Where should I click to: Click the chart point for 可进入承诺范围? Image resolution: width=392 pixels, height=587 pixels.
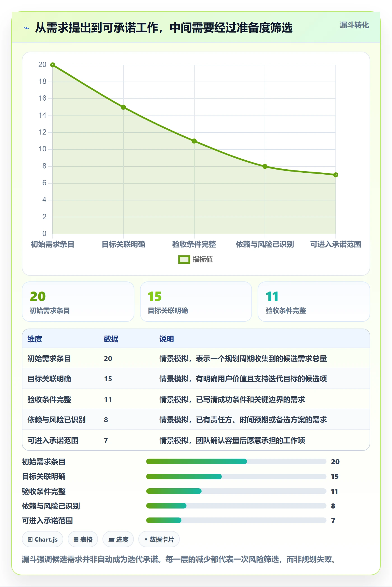click(x=336, y=175)
